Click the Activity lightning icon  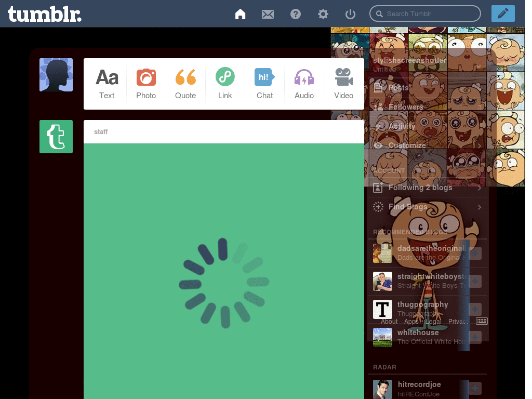coord(379,126)
